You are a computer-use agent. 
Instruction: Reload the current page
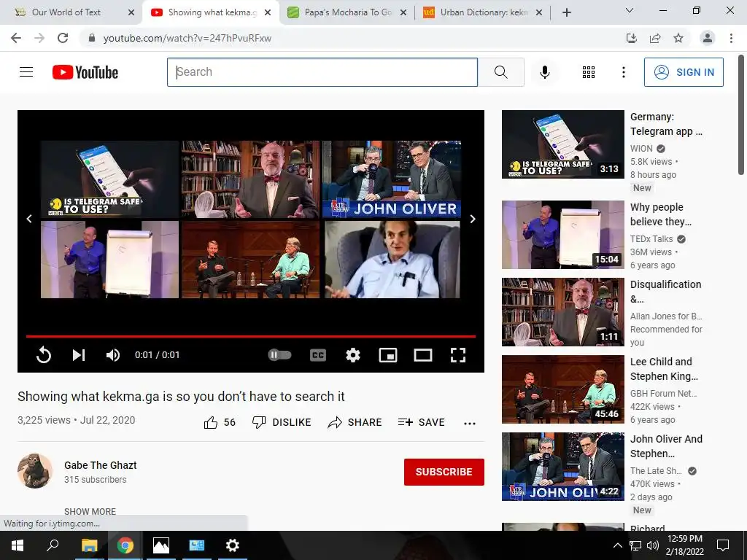tap(63, 38)
